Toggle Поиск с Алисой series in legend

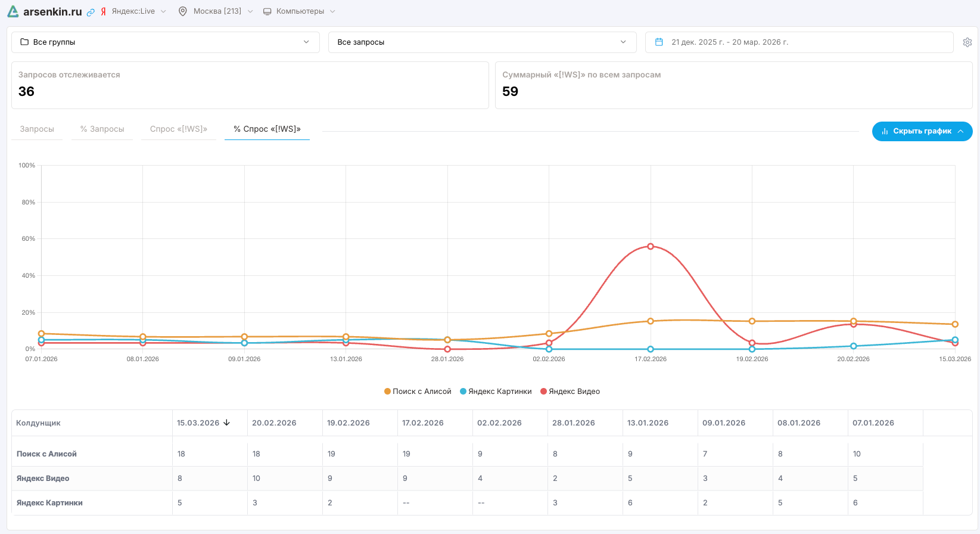(418, 392)
